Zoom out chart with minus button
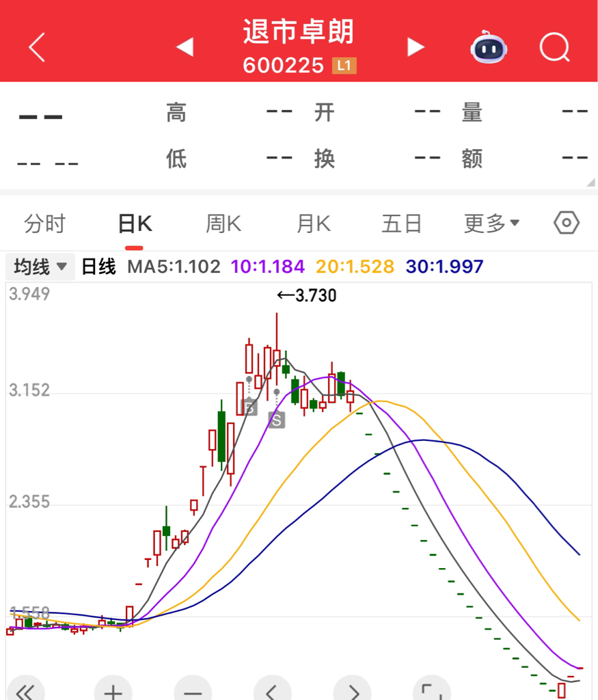This screenshot has width=598, height=700. click(x=193, y=689)
